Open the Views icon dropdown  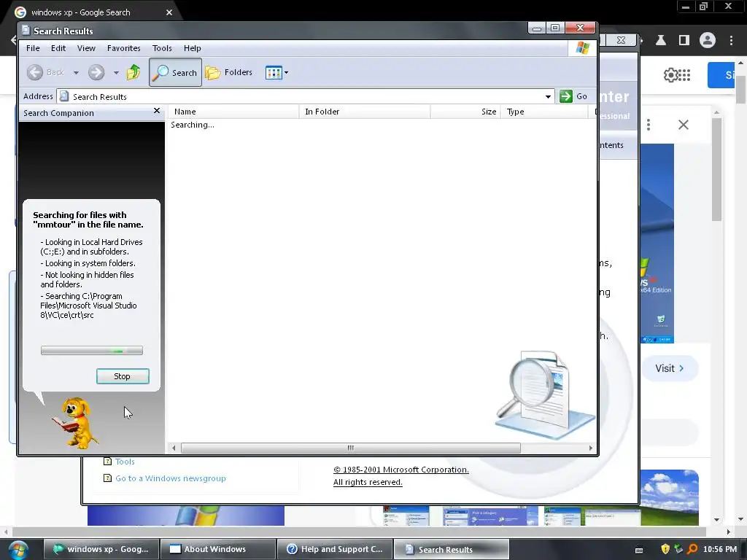click(276, 73)
